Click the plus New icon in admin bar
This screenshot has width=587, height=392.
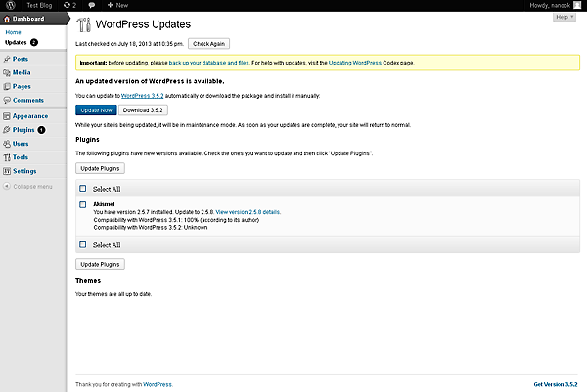pyautogui.click(x=110, y=5)
